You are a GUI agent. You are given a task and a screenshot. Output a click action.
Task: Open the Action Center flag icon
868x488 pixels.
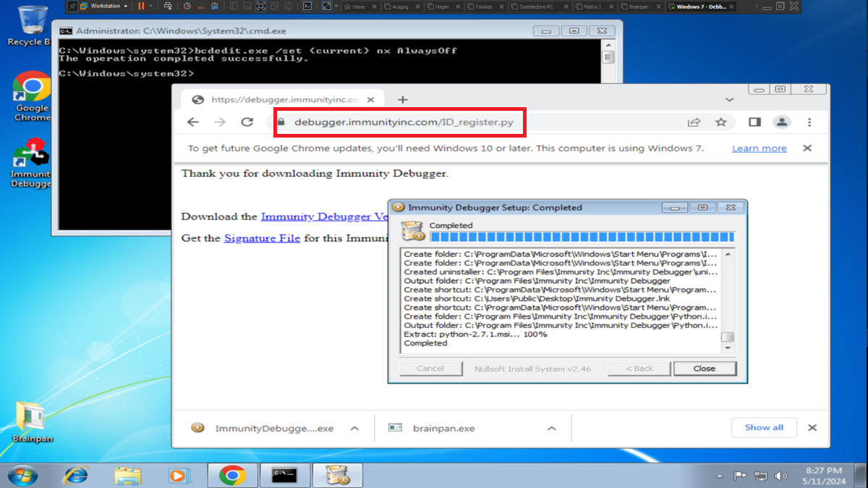[x=740, y=476]
